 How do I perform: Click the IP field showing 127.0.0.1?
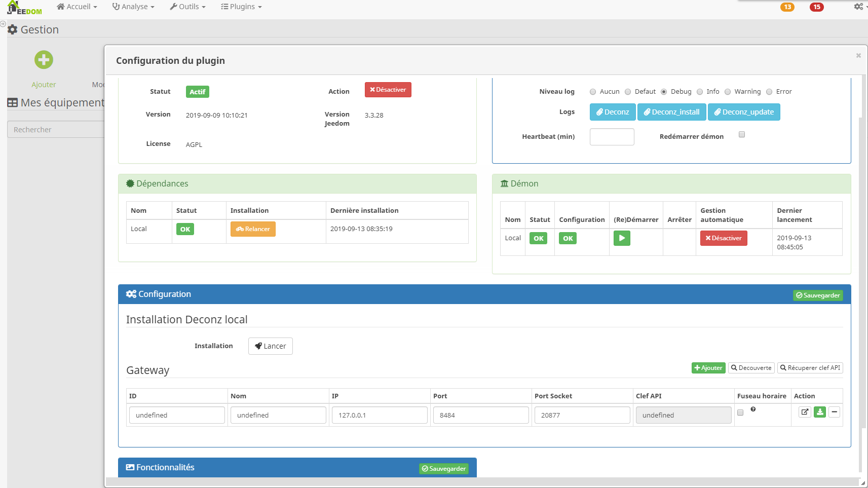tap(380, 415)
